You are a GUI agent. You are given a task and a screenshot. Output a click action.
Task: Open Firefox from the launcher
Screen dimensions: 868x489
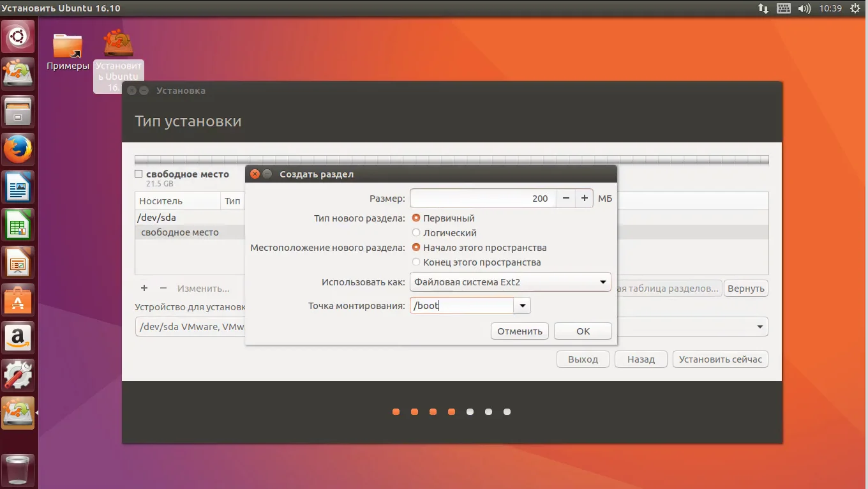pyautogui.click(x=18, y=151)
